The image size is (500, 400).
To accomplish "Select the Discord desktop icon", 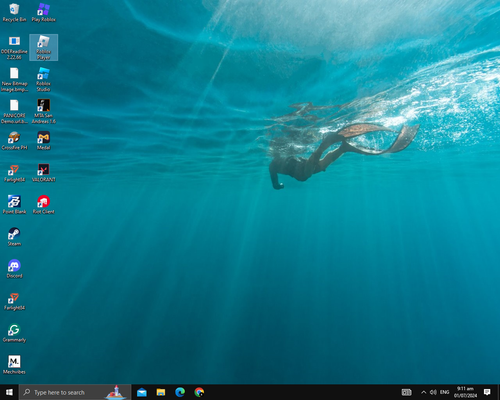I will [x=14, y=269].
